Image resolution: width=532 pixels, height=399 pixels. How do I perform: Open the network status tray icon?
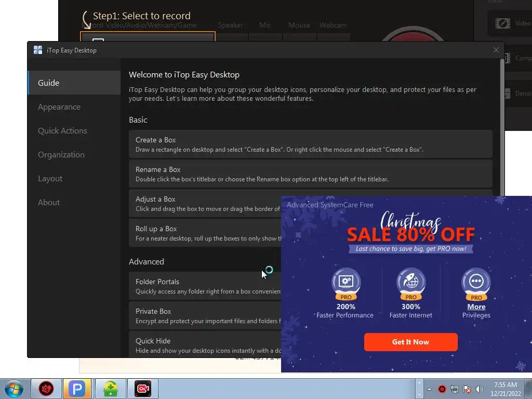coord(454,389)
